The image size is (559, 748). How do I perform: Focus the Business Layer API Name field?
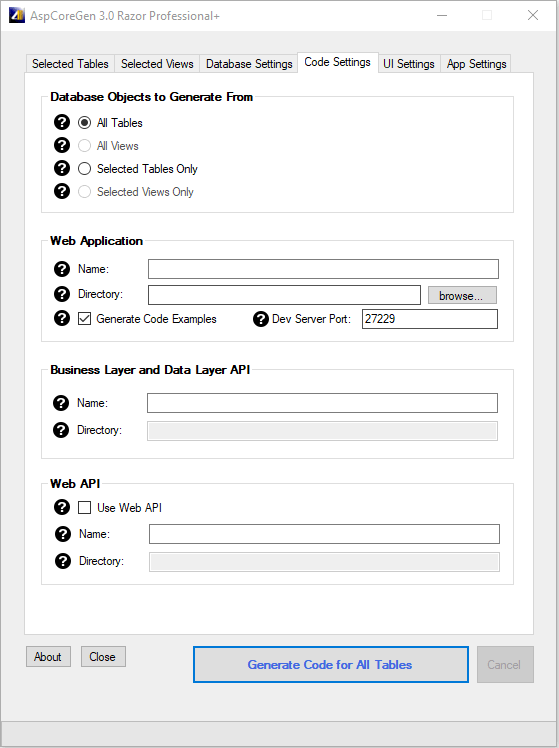[x=322, y=403]
